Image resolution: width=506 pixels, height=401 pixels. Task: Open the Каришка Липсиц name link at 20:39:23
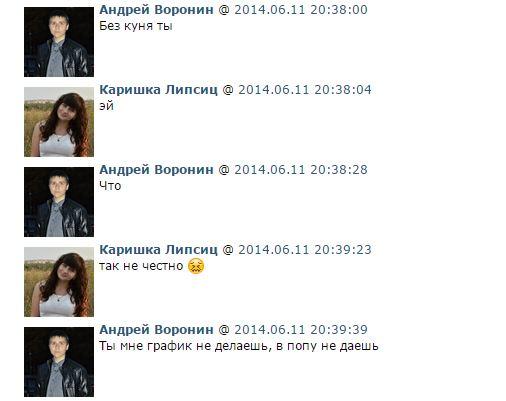point(158,250)
